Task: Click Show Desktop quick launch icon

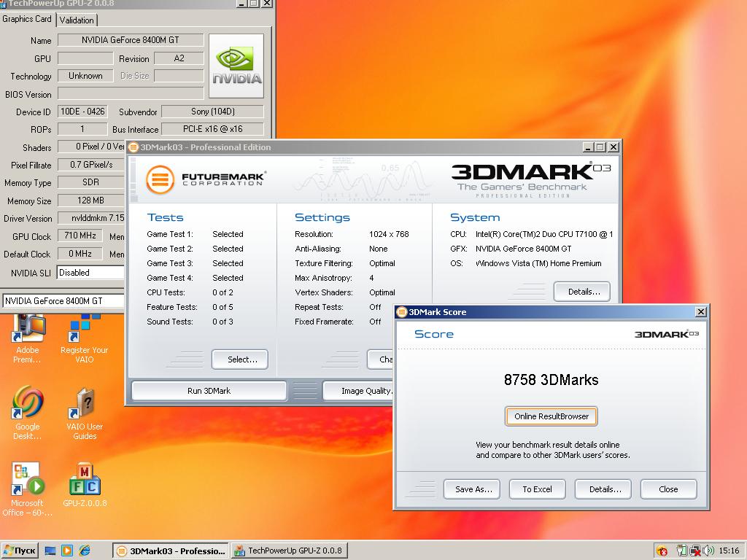Action: (x=50, y=551)
